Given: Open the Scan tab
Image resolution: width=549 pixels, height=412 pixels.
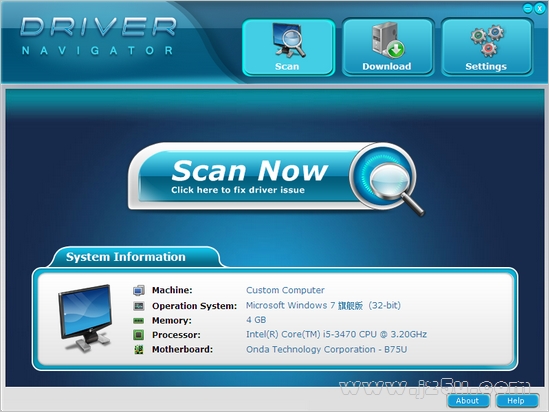Looking at the screenshot, I should click(289, 47).
